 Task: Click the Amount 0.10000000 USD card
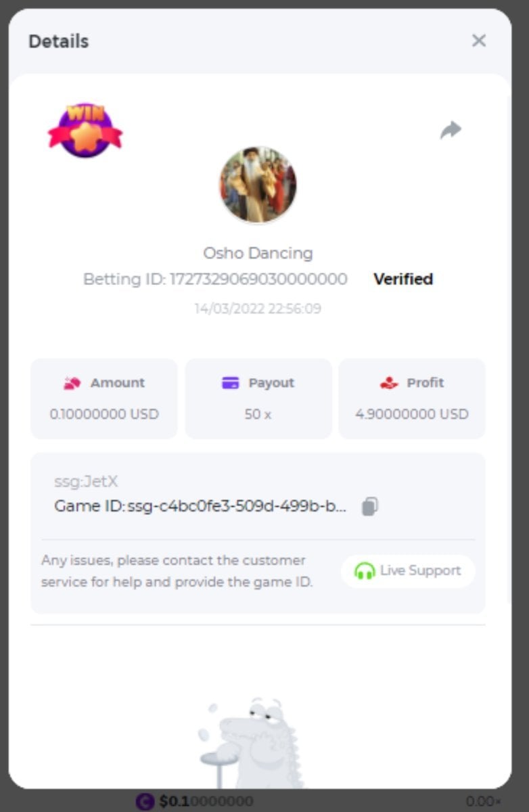pyautogui.click(x=104, y=399)
